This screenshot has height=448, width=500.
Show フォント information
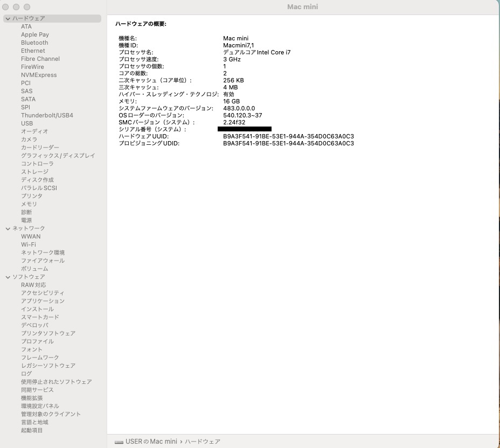click(x=32, y=349)
